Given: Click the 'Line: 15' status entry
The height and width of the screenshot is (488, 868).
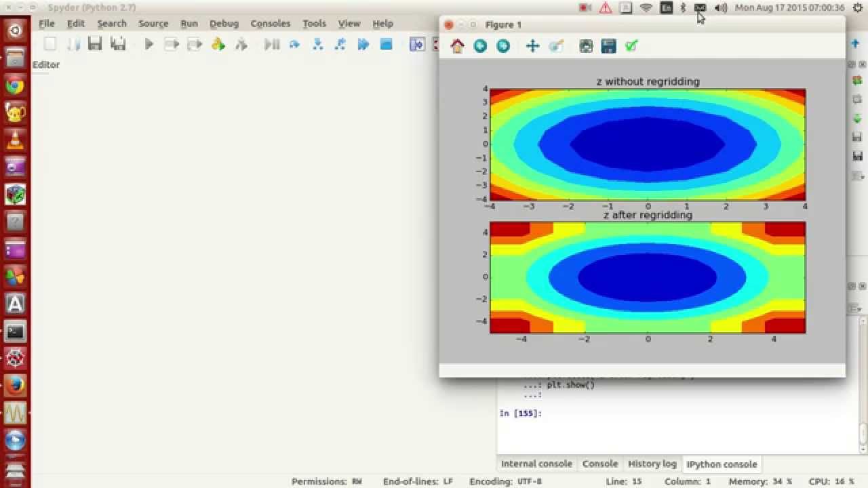Looking at the screenshot, I should [x=624, y=481].
